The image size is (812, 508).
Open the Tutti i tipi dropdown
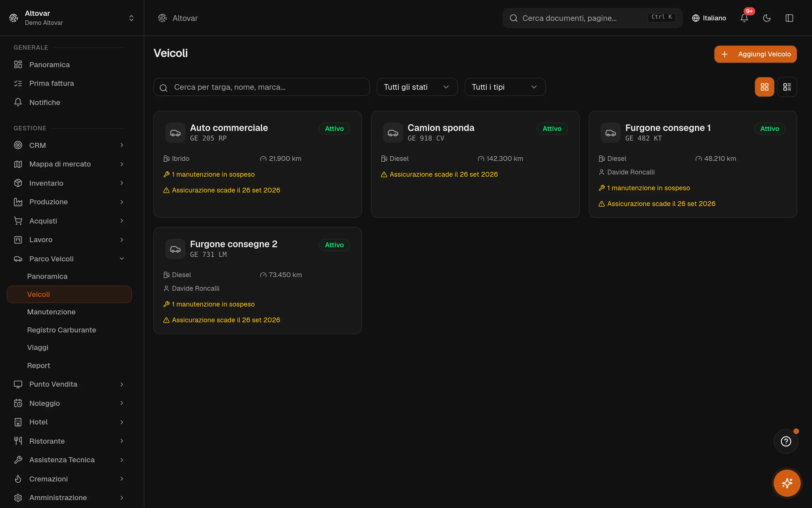pyautogui.click(x=505, y=87)
